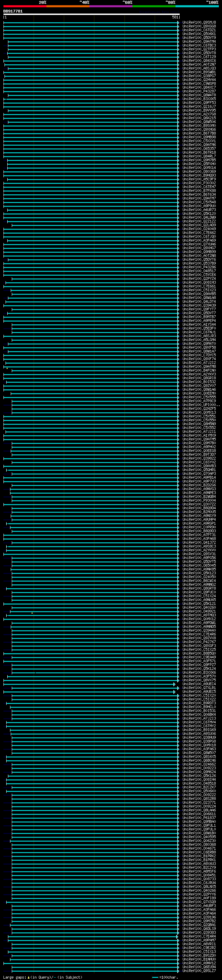Select hit label UniRef100_B9SWB1
Screen dimensions: 222x980
tap(199, 72)
